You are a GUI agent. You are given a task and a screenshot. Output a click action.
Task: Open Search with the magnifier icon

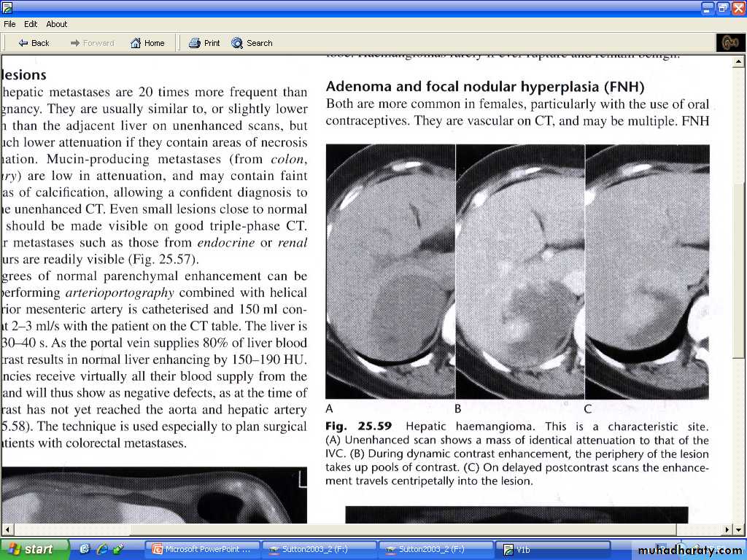click(x=252, y=43)
